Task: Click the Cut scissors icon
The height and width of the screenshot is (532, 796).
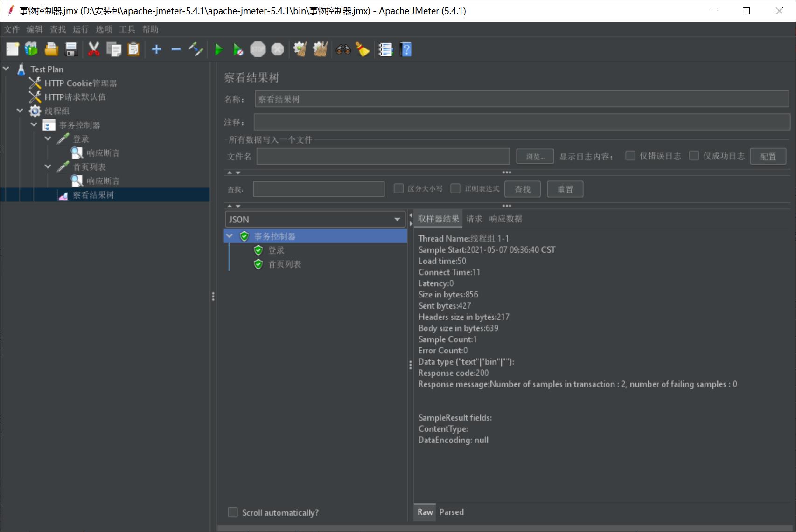Action: pos(94,49)
